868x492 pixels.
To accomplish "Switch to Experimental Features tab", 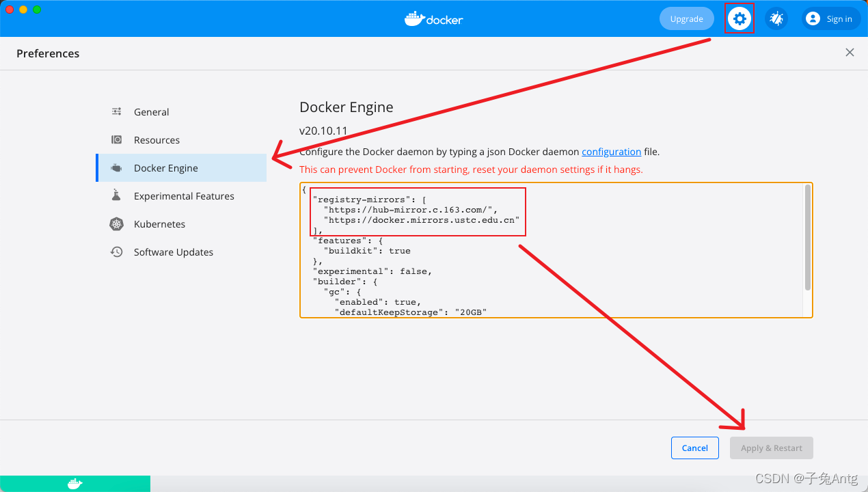I will click(x=181, y=196).
